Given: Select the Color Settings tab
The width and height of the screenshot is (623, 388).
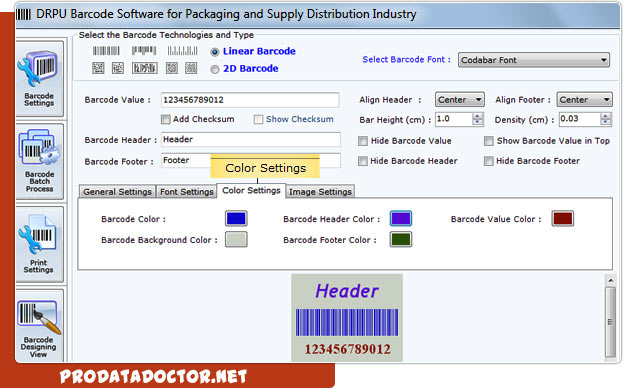Looking at the screenshot, I should [251, 191].
